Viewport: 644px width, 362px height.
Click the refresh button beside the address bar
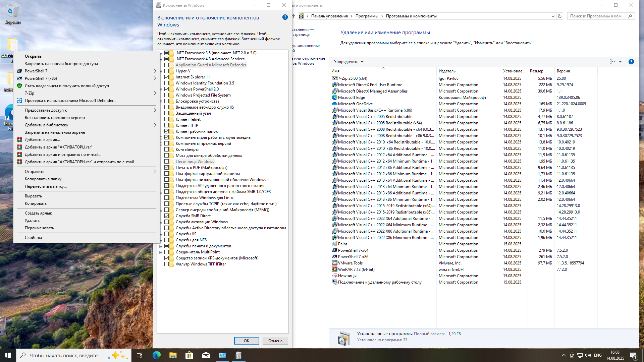(559, 16)
